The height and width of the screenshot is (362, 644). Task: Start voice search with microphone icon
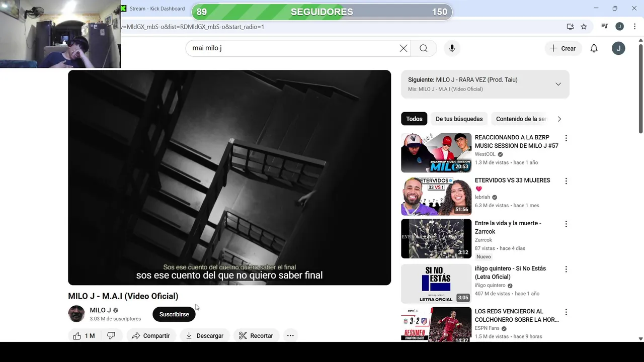pyautogui.click(x=452, y=48)
